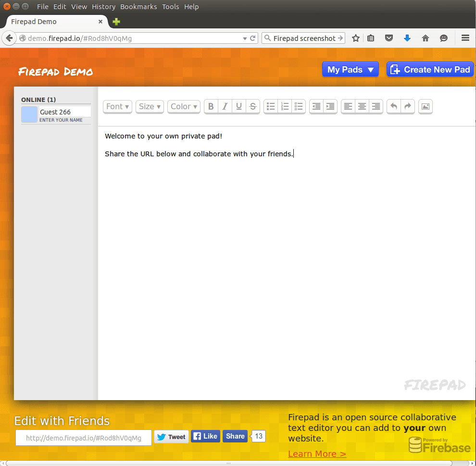Open the Font dropdown
The height and width of the screenshot is (466, 476).
coord(117,107)
